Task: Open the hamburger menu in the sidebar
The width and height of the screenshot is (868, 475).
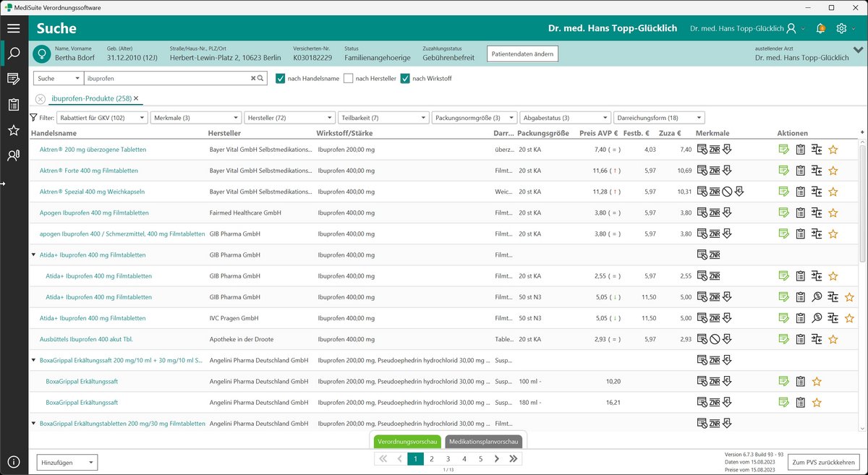Action: point(13,28)
